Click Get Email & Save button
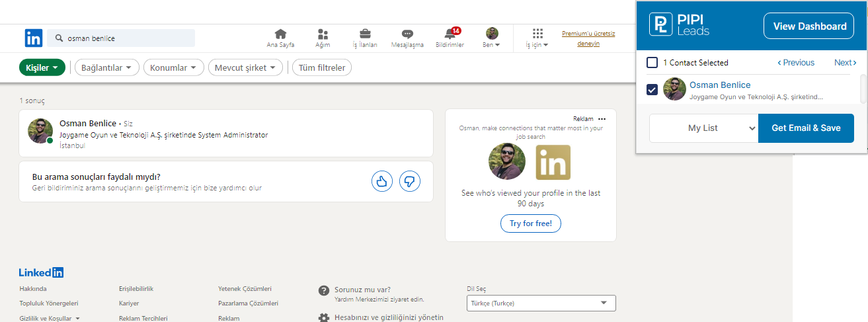 point(807,128)
